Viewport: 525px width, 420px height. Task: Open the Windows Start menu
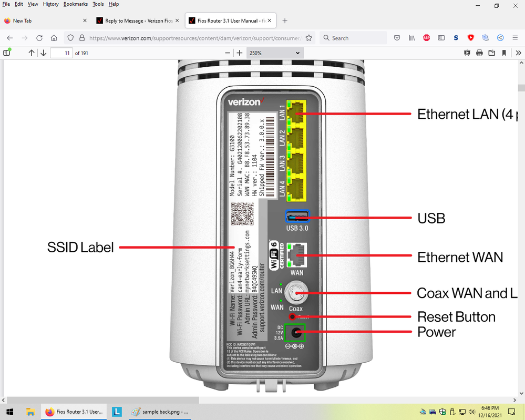point(9,412)
